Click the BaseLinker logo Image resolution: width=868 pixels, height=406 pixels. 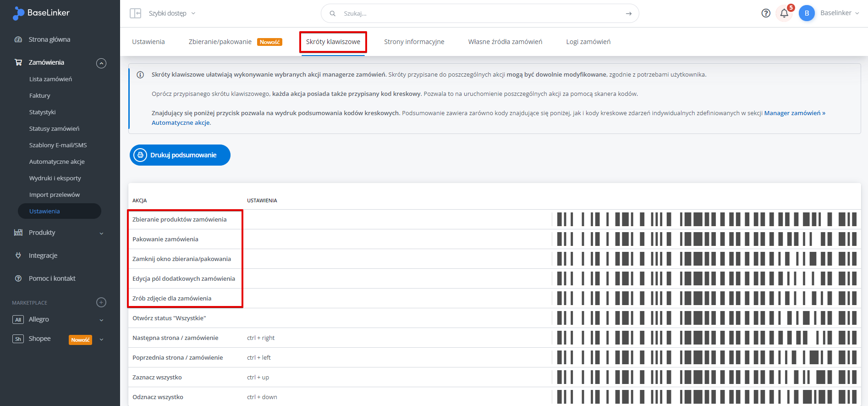pyautogui.click(x=41, y=13)
